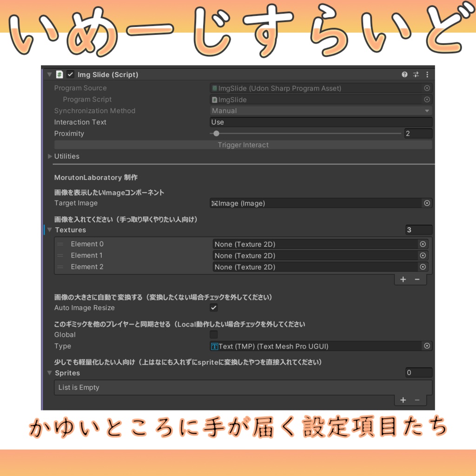Toggle the Img Slide script enabled checkbox

pos(70,74)
